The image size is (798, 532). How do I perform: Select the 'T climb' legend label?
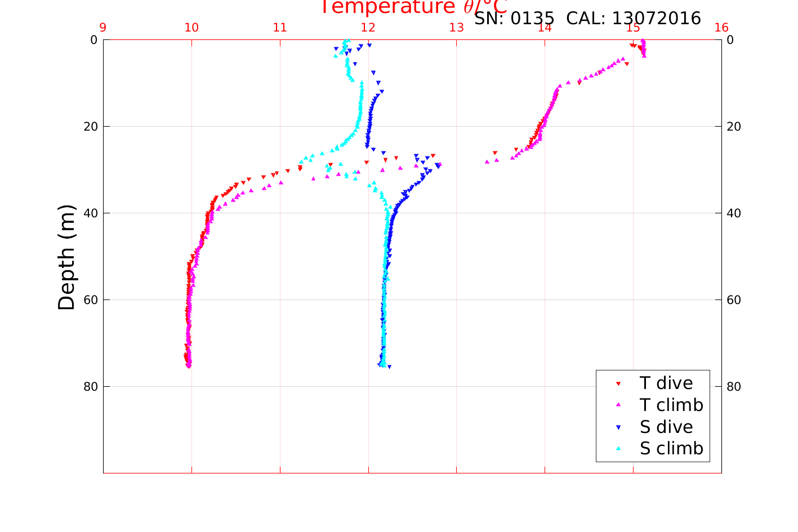tap(671, 405)
